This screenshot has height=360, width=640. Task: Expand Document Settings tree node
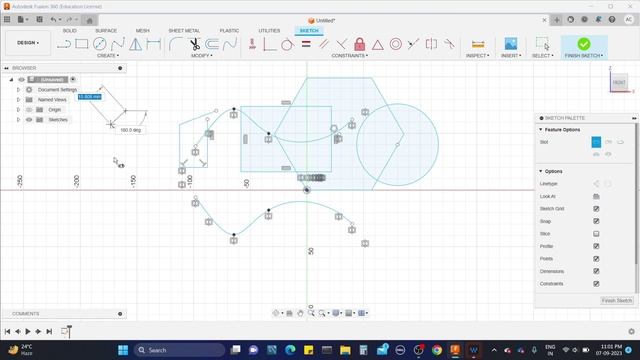pos(18,89)
